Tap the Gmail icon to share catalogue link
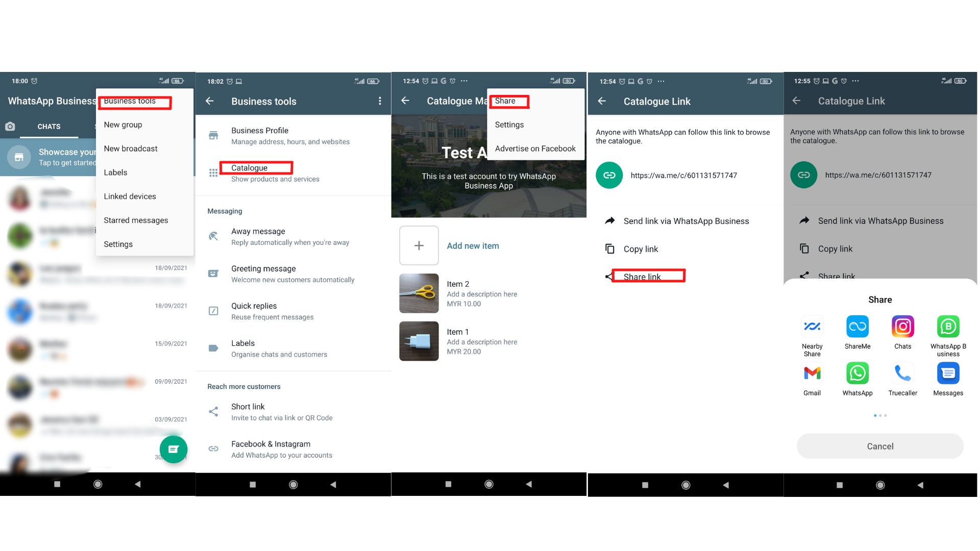The image size is (980, 551). (x=813, y=373)
